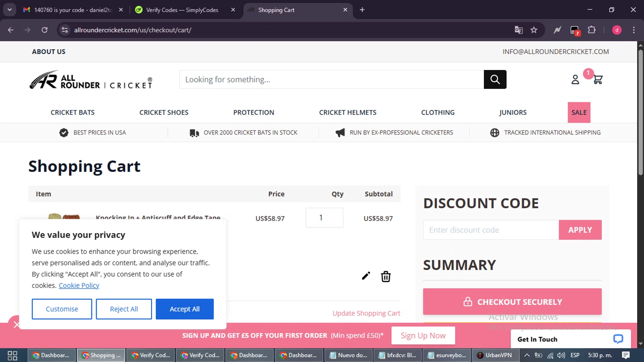Click the Get In Touch label
Image resolution: width=644 pixels, height=362 pixels.
pyautogui.click(x=537, y=339)
